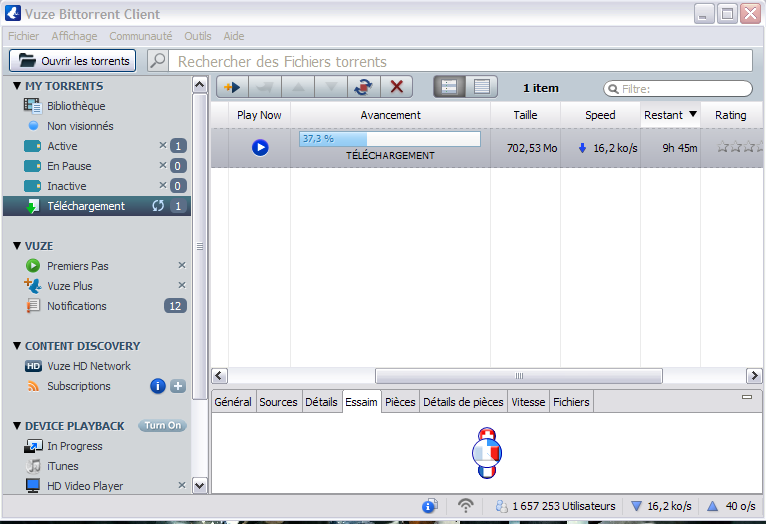This screenshot has width=766, height=524.
Task: Open Vuze HD Network in sidebar
Action: (x=89, y=366)
